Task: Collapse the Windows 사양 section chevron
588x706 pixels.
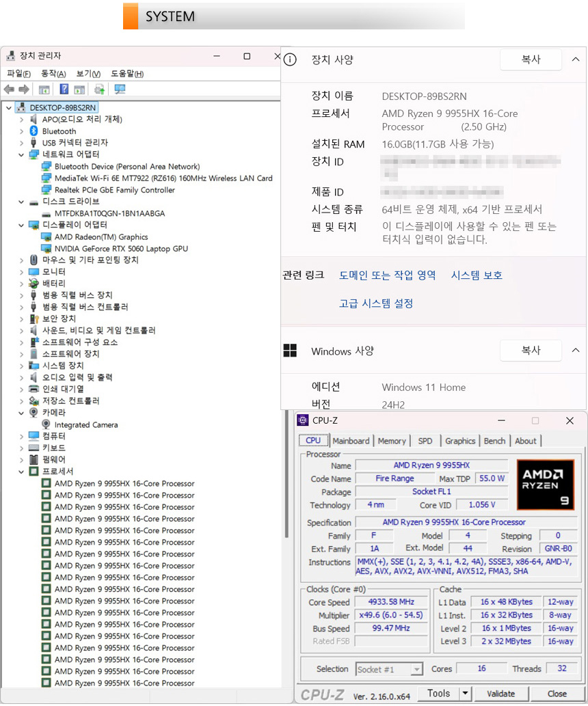Action: [x=575, y=351]
